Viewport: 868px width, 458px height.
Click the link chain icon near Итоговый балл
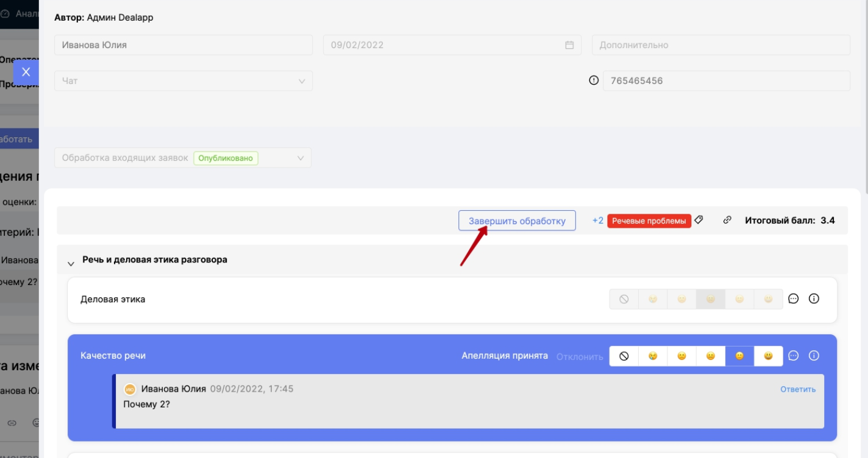727,220
